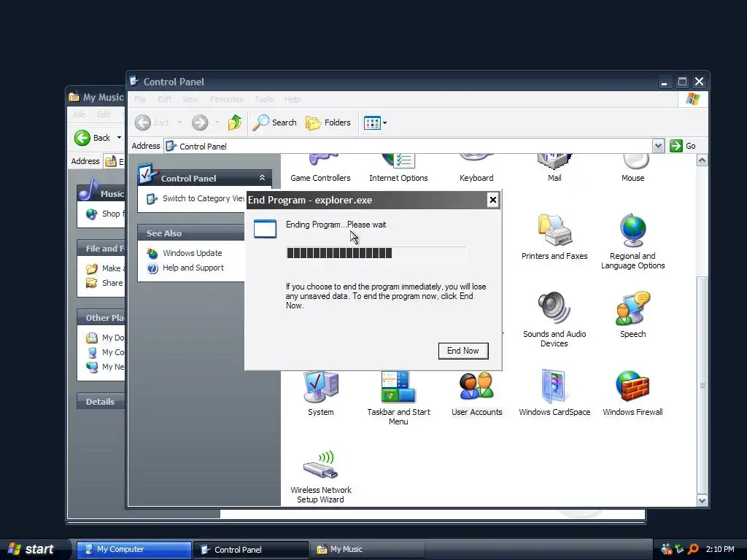
Task: Open the Mouse applet
Action: (632, 168)
